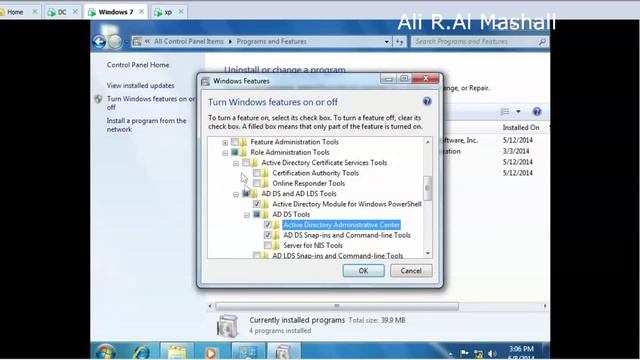Click the Role Administration Tools folder icon

(244, 152)
